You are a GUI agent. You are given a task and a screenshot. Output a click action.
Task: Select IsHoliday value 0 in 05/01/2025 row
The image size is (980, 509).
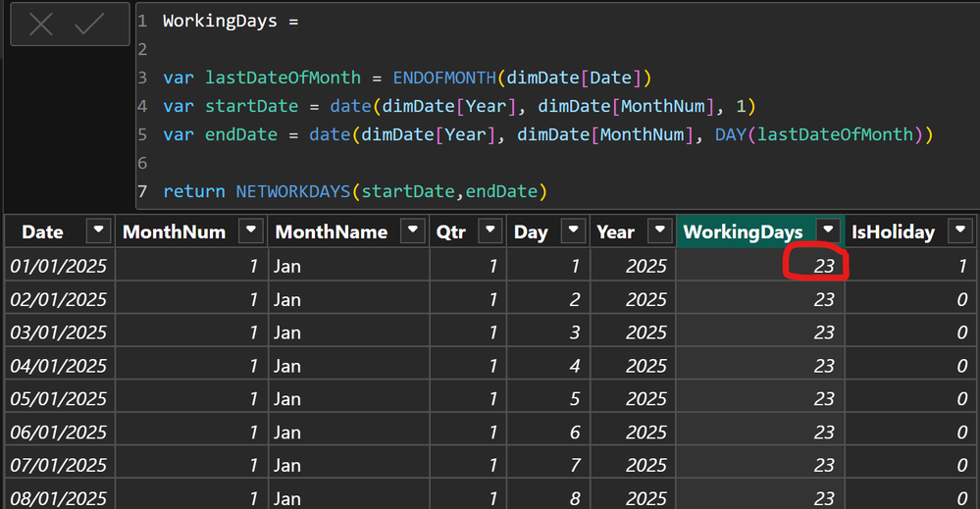[910, 398]
